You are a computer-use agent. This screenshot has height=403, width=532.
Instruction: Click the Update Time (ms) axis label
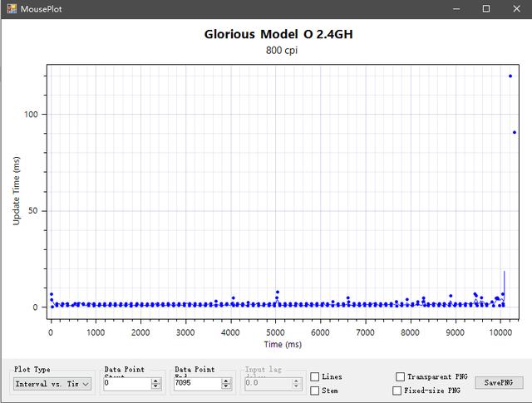point(17,190)
